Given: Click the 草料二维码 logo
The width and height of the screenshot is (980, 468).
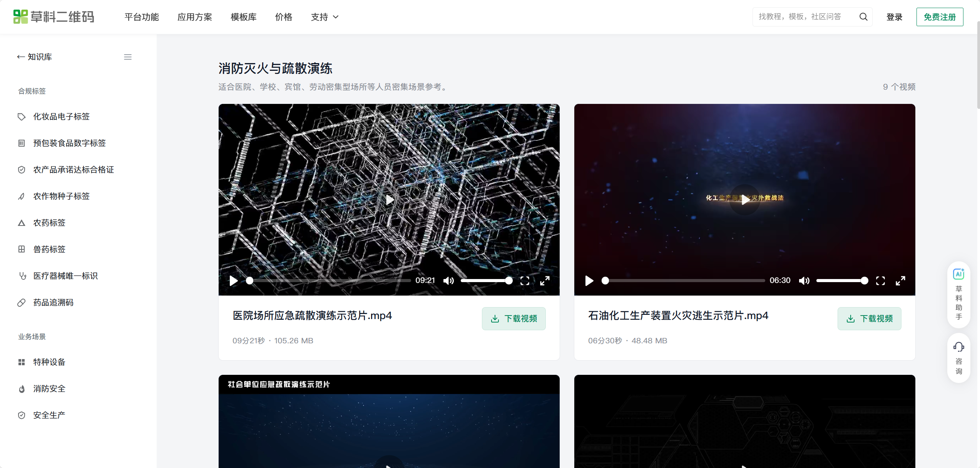Looking at the screenshot, I should click(x=54, y=17).
